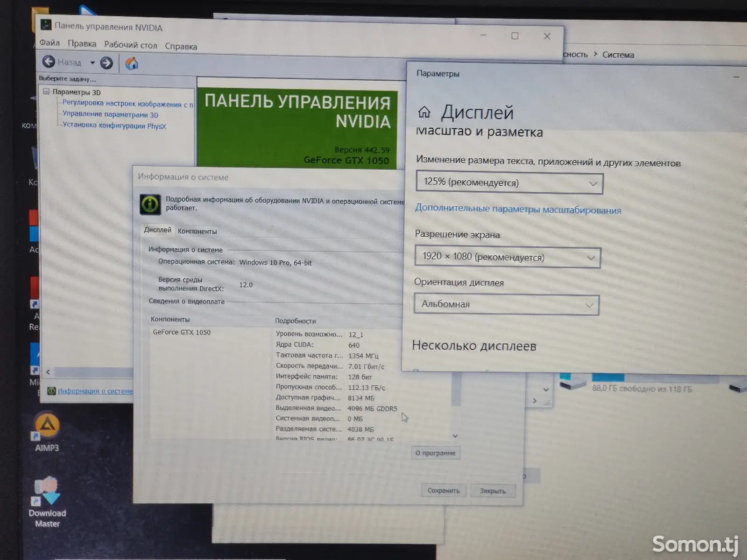Click the 88,0 ГБ свободно drive entry

[x=642, y=388]
